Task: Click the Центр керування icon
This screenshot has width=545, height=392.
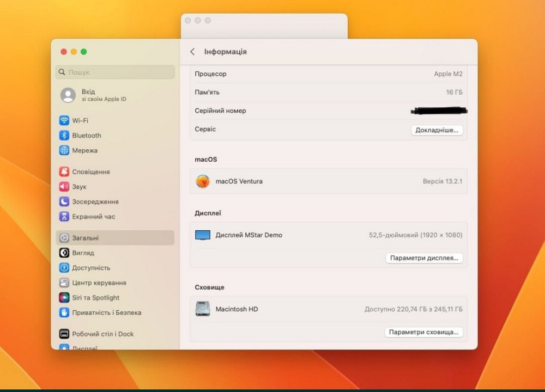Action: pos(64,283)
